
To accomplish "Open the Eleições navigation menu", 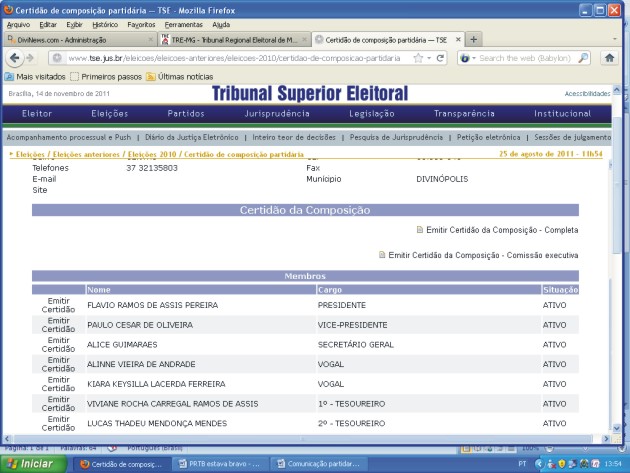I will 110,114.
